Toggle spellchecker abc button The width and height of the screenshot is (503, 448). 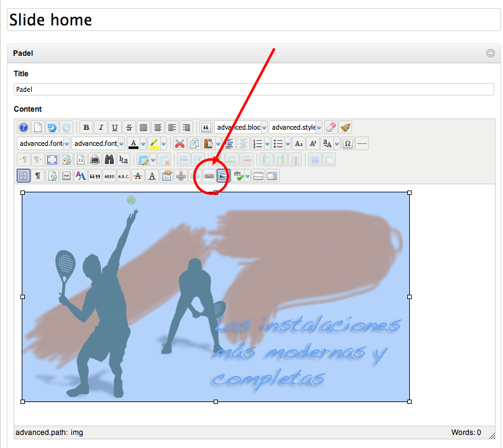(x=238, y=176)
